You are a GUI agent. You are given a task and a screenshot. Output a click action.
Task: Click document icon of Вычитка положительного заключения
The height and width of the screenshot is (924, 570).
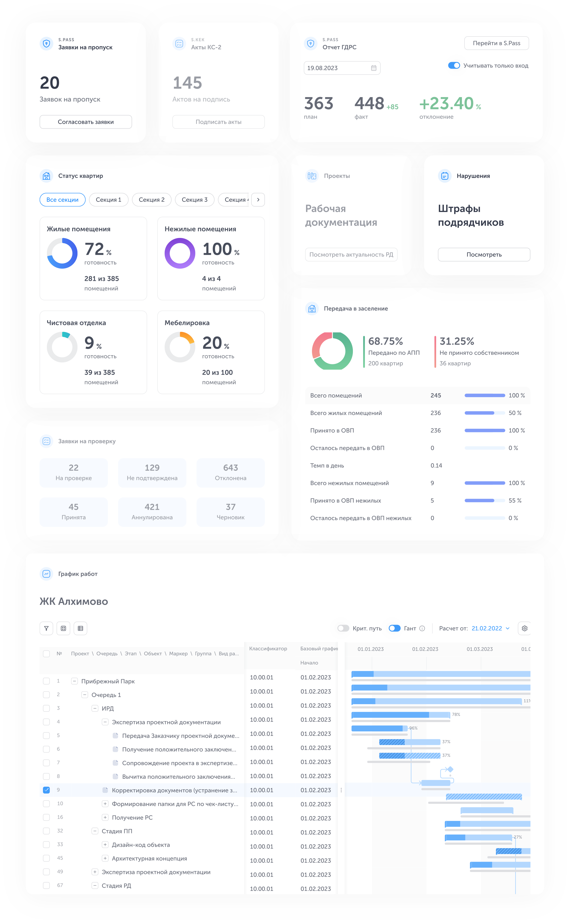116,776
